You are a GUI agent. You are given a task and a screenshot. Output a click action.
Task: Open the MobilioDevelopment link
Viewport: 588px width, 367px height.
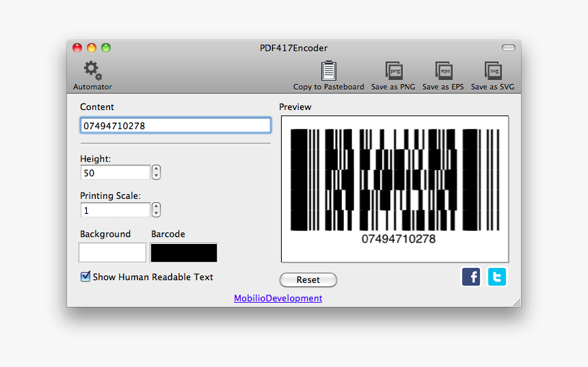[278, 298]
